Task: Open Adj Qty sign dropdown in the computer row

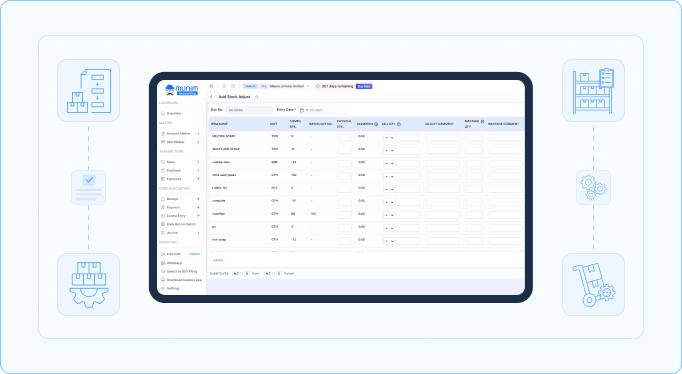Action: [389, 202]
